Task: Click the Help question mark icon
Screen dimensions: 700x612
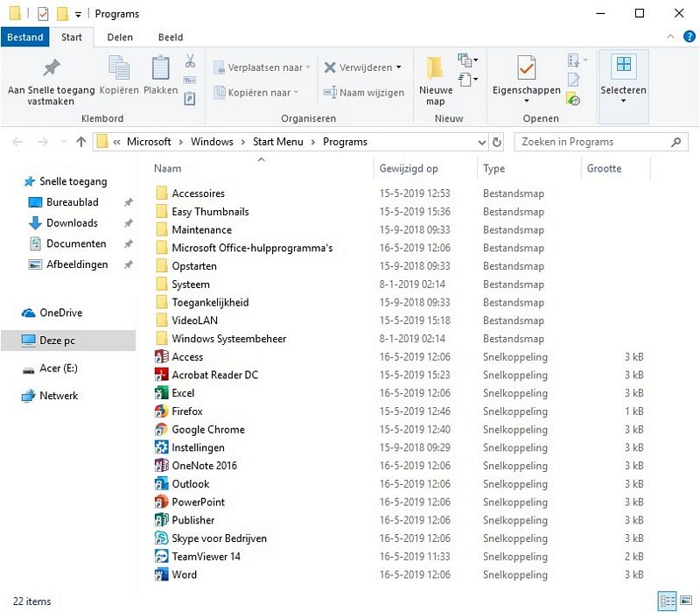Action: 689,37
